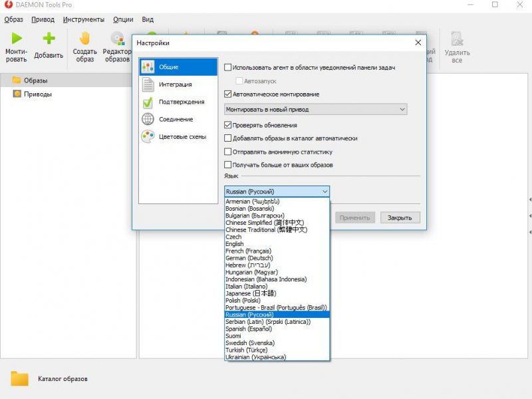532x399 pixels.
Task: Select Indonesian (Bahasa Indonesia) language
Action: [277, 279]
